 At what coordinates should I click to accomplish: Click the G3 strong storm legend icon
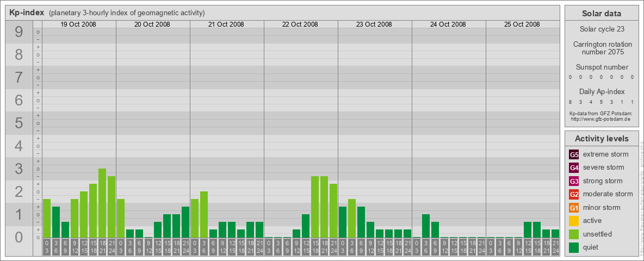[574, 181]
